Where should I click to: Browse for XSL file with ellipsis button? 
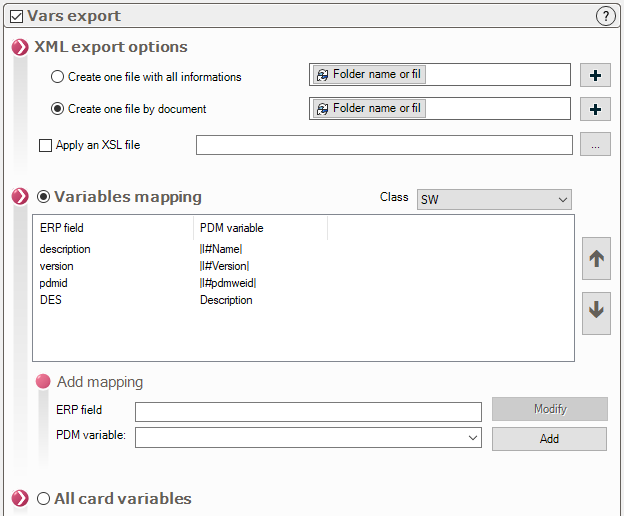(595, 145)
